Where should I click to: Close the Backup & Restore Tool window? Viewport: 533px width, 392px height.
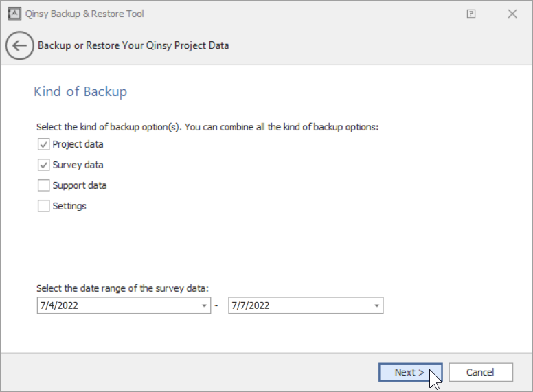point(512,14)
